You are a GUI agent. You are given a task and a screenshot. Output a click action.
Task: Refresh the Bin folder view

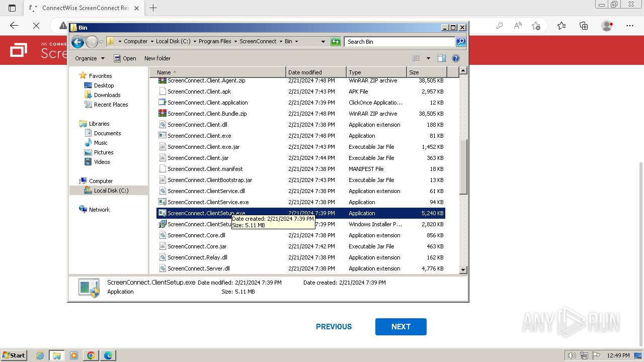pos(336,42)
